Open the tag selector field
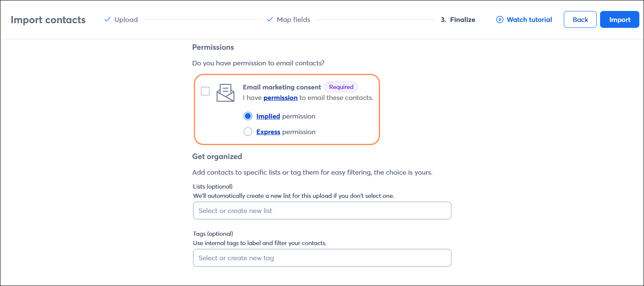The height and width of the screenshot is (286, 644). click(322, 257)
